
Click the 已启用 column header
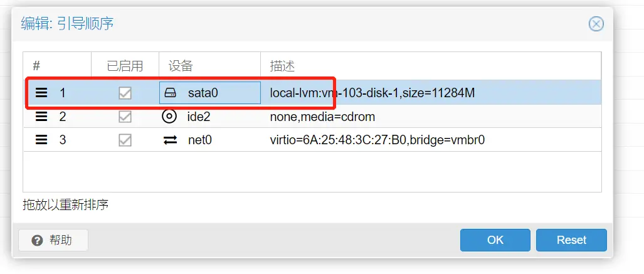click(125, 66)
